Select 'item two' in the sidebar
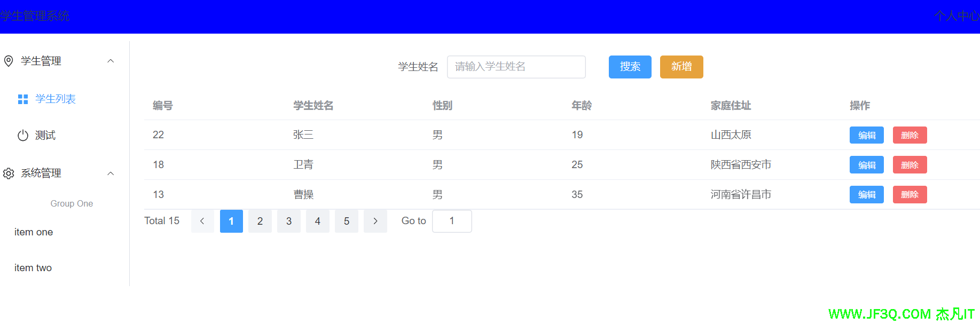Image resolution: width=980 pixels, height=324 pixels. (33, 268)
